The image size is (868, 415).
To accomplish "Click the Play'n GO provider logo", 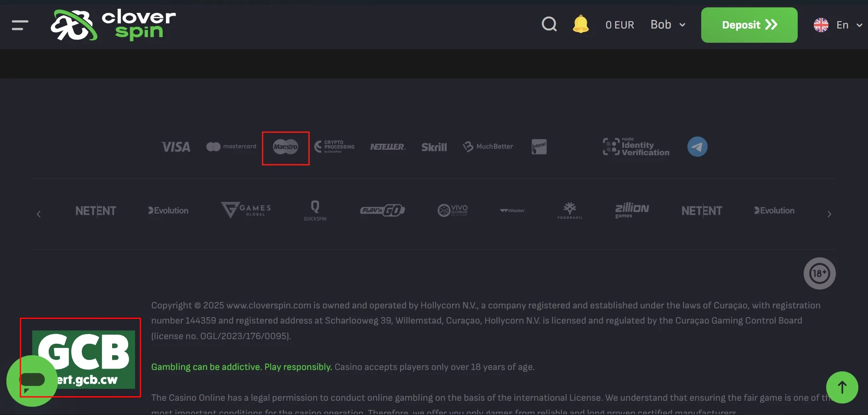I will 382,210.
